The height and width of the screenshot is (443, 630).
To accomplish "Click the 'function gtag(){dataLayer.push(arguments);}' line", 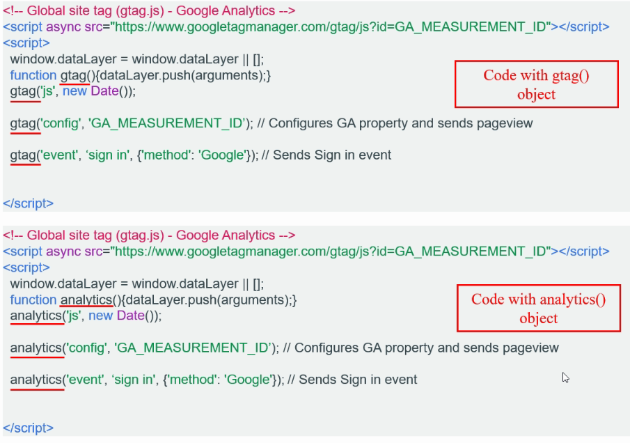I will [x=141, y=76].
